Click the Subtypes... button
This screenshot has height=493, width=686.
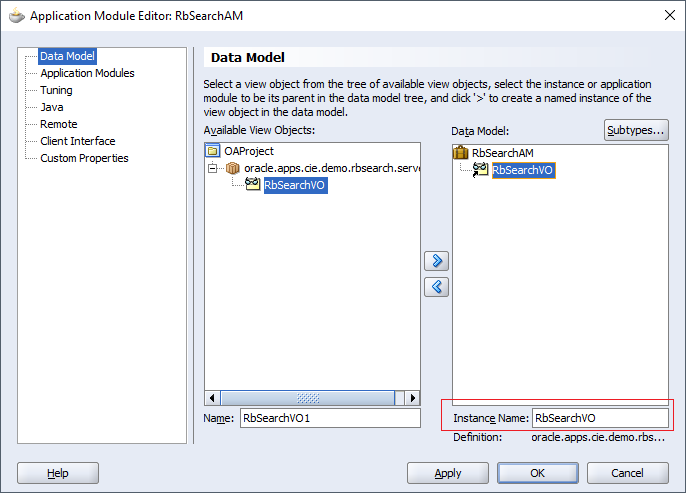coord(636,130)
